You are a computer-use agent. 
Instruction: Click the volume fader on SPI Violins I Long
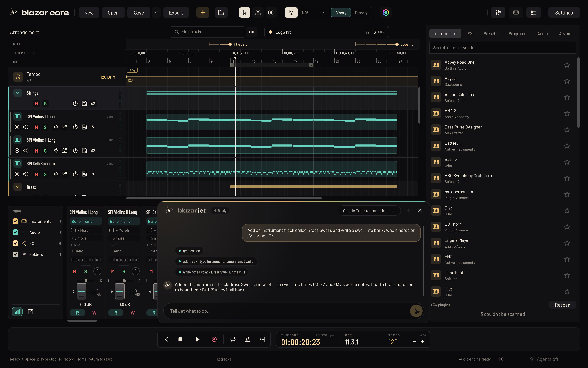point(82,291)
